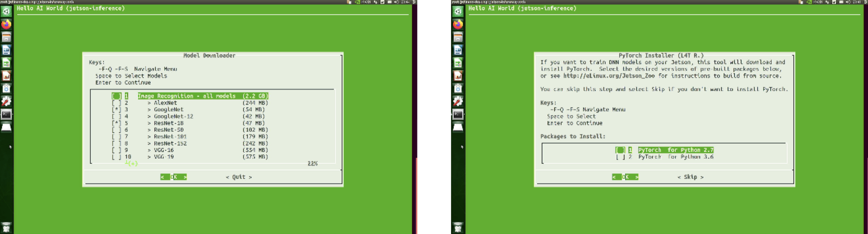
Task: Check the VGG-19 model checkbox
Action: (116, 157)
